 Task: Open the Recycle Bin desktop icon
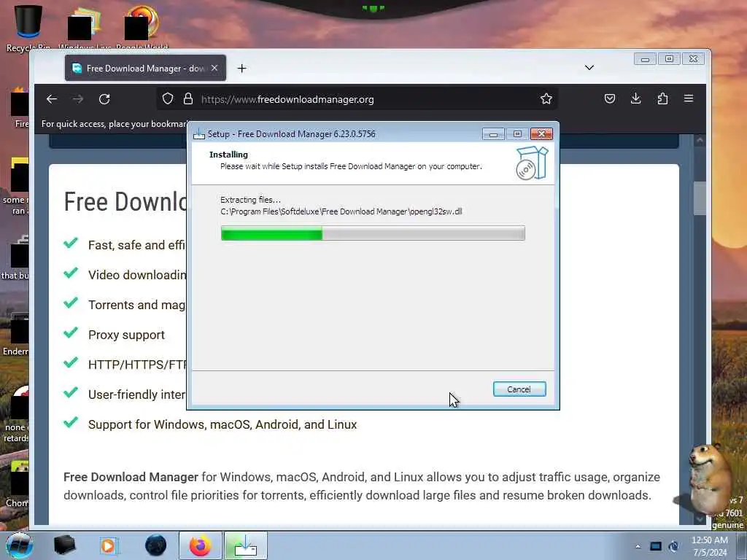pos(28,28)
